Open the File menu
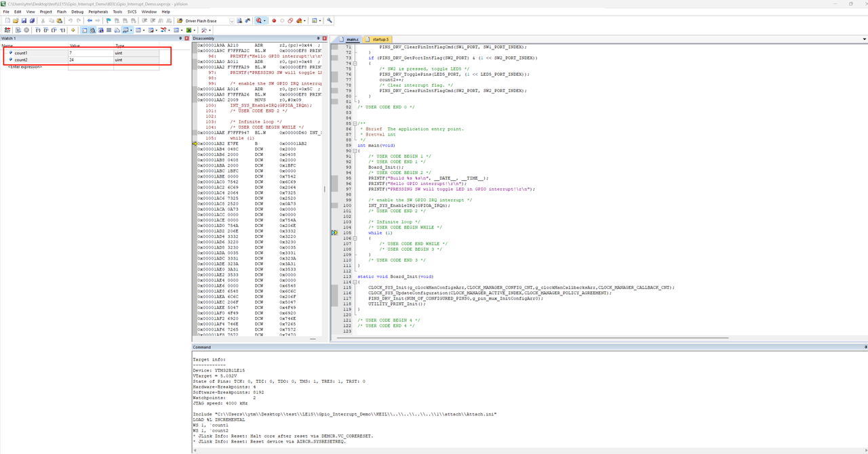This screenshot has height=454, width=868. (x=6, y=12)
